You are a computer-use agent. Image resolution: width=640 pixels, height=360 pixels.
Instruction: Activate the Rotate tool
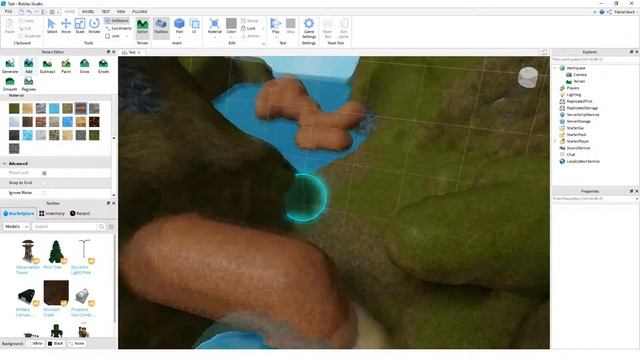(94, 26)
